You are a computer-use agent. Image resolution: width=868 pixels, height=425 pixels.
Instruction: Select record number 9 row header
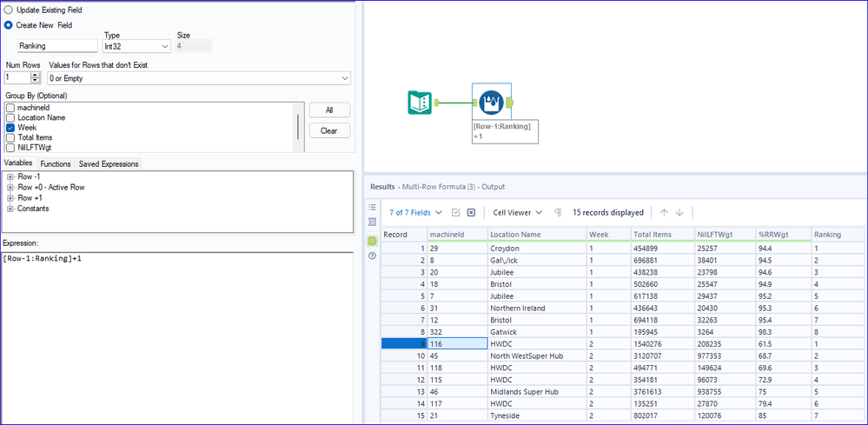click(404, 344)
